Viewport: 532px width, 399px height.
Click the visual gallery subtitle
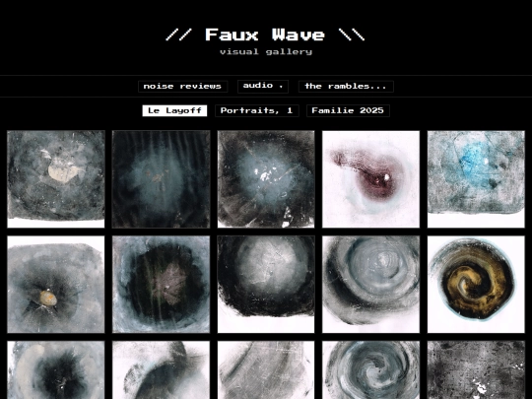point(266,52)
